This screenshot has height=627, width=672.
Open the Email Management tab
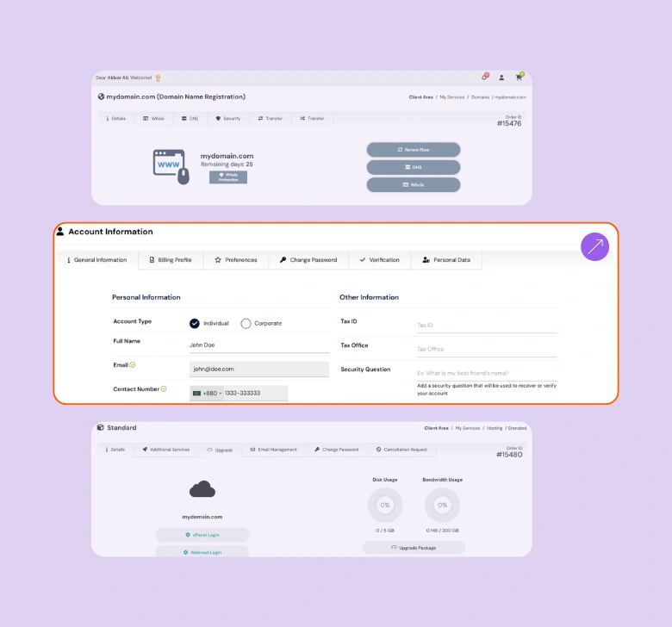(273, 450)
